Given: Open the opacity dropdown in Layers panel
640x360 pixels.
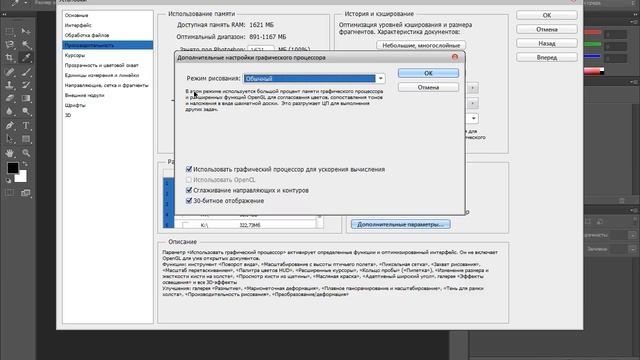Looking at the screenshot, I should (x=632, y=235).
